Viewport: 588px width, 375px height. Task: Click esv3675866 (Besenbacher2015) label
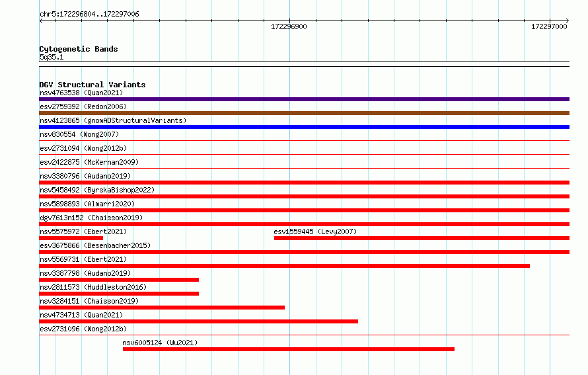(x=95, y=245)
